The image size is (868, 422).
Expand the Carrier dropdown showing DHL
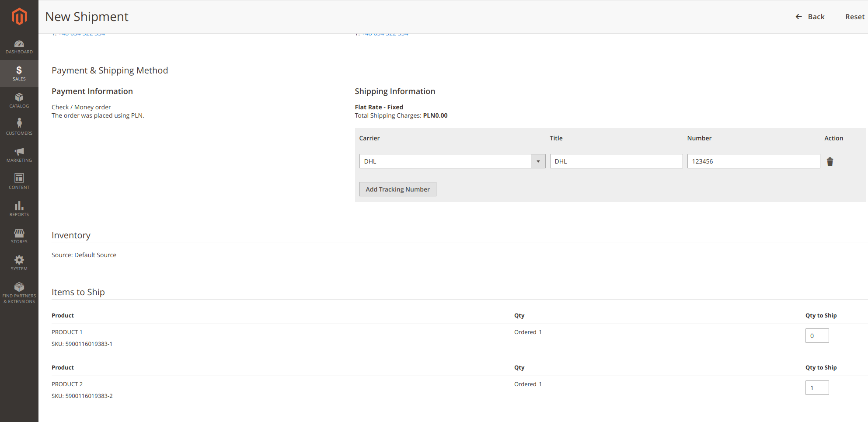click(452, 161)
